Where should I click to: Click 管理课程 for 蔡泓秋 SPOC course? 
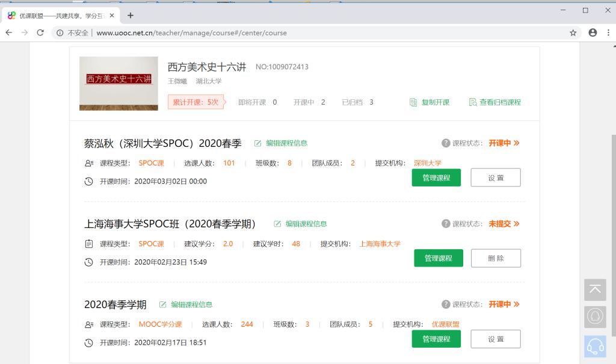[x=436, y=177]
